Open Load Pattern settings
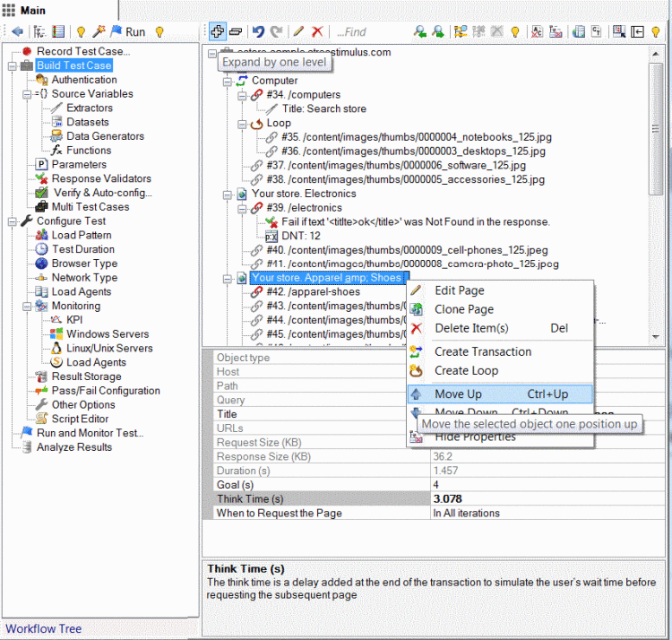 coord(82,235)
